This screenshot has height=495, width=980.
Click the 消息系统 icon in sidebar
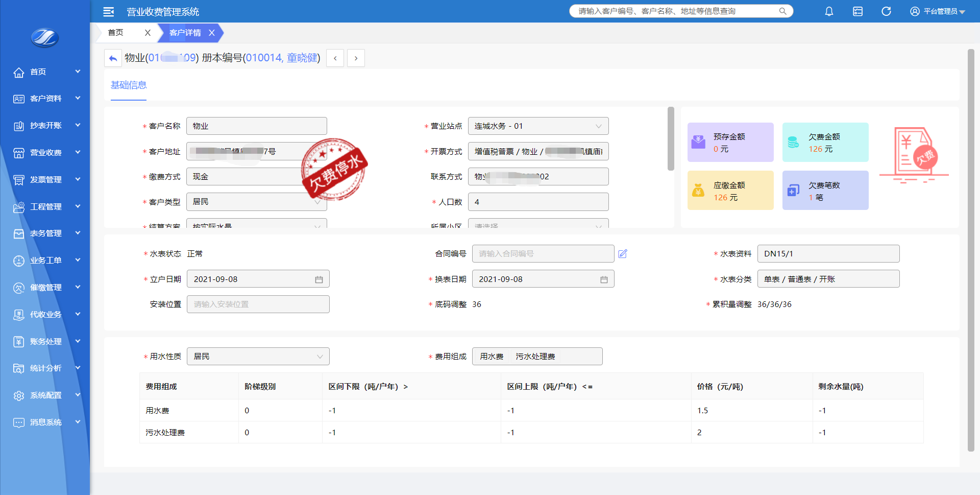pos(19,422)
